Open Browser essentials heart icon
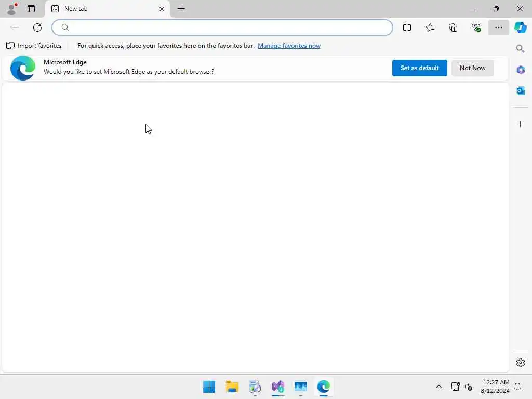Image resolution: width=532 pixels, height=399 pixels. [x=476, y=28]
